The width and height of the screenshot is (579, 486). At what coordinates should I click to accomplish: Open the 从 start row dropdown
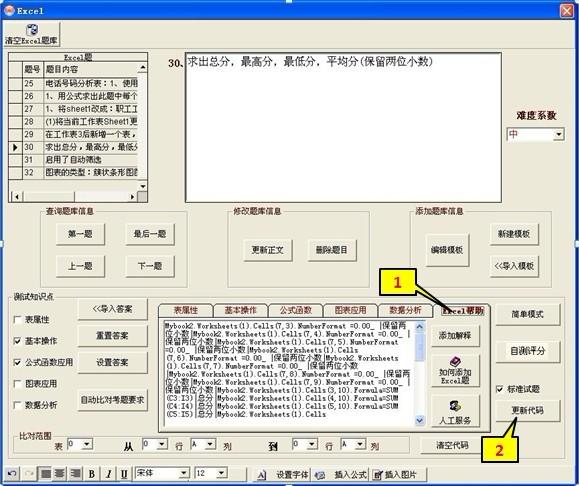(x=162, y=444)
